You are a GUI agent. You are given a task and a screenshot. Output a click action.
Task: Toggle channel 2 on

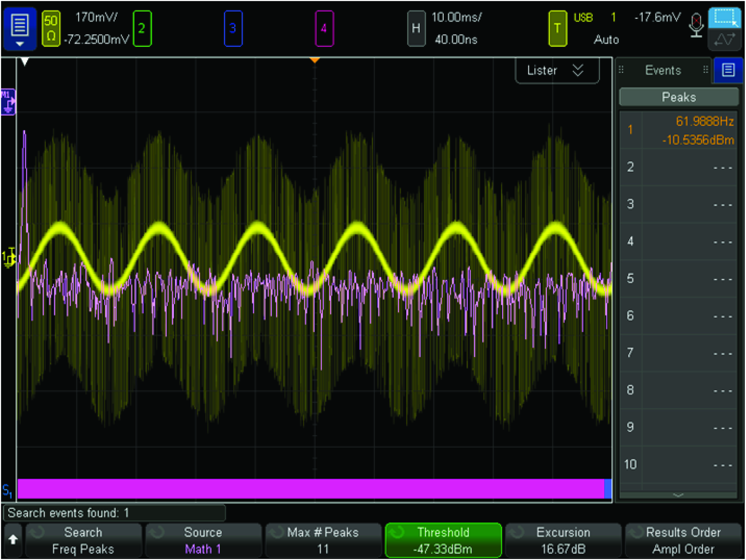142,28
